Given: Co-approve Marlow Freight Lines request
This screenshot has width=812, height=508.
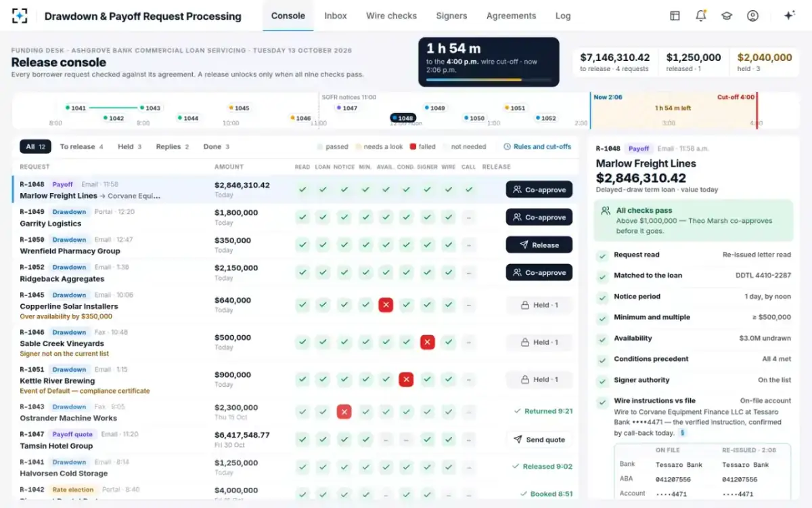Looking at the screenshot, I should 539,190.
